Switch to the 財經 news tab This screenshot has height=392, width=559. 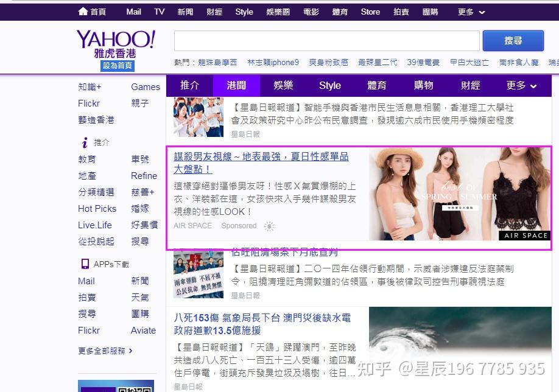coord(470,85)
